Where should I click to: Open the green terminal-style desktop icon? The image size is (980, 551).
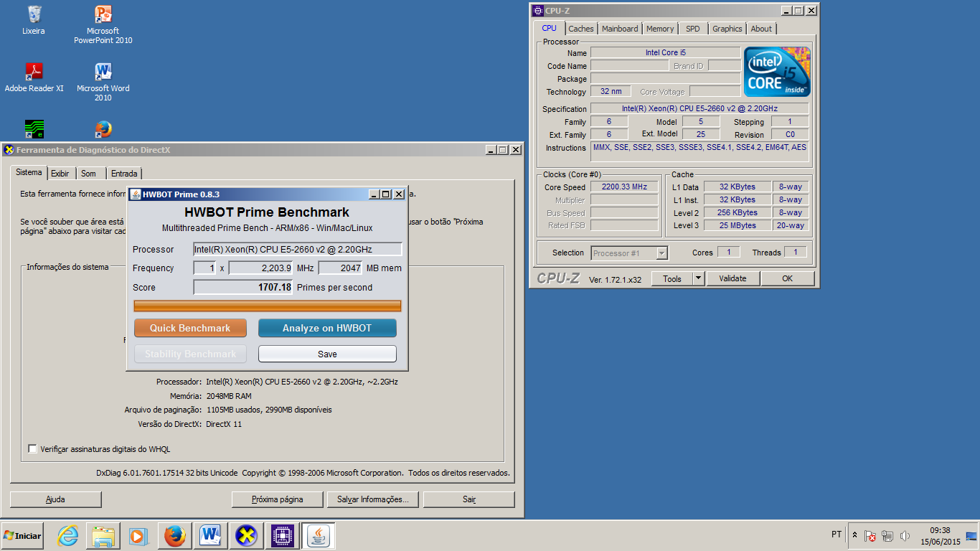[x=34, y=129]
